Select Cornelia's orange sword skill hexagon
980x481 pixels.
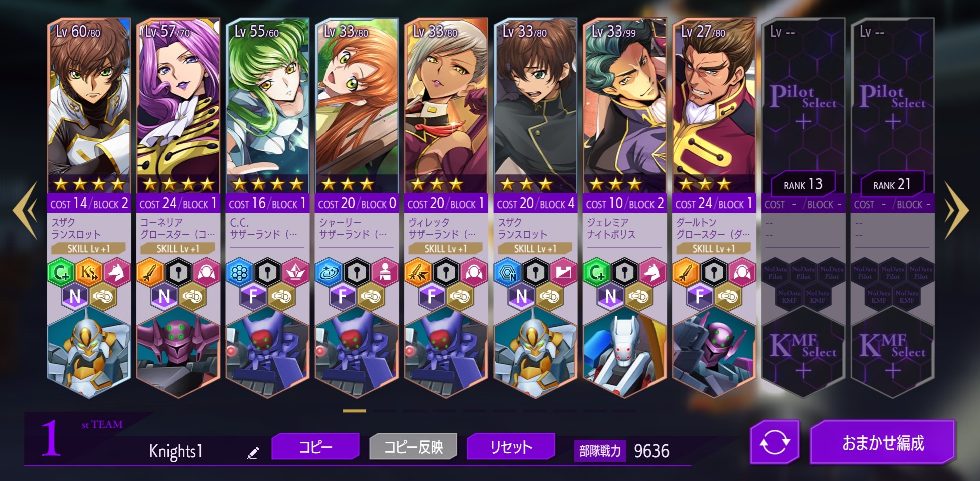150,273
